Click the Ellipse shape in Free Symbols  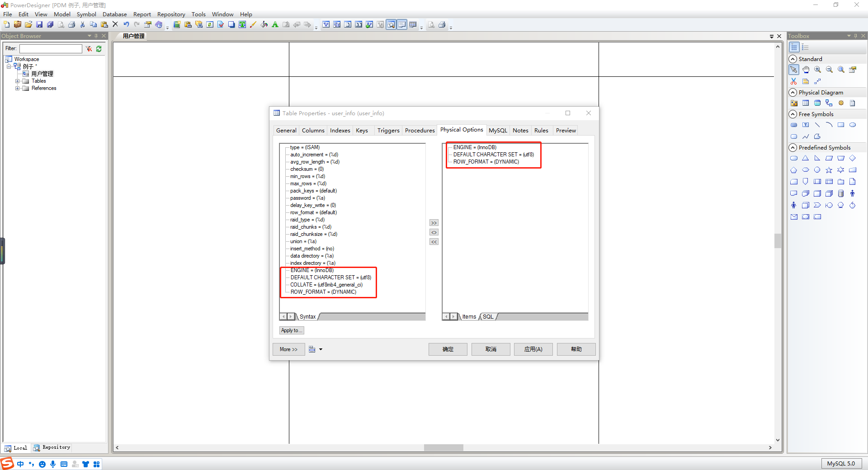853,125
